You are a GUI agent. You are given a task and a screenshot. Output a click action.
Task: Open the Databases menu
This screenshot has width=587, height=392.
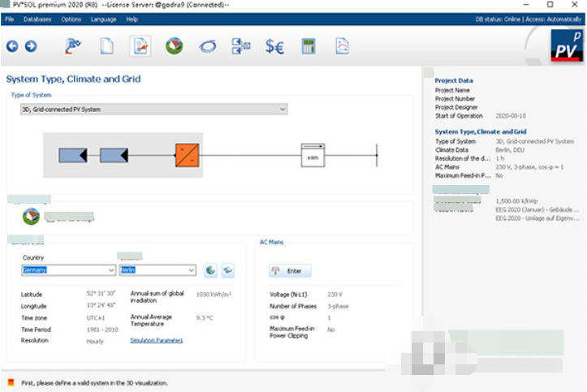[x=37, y=19]
